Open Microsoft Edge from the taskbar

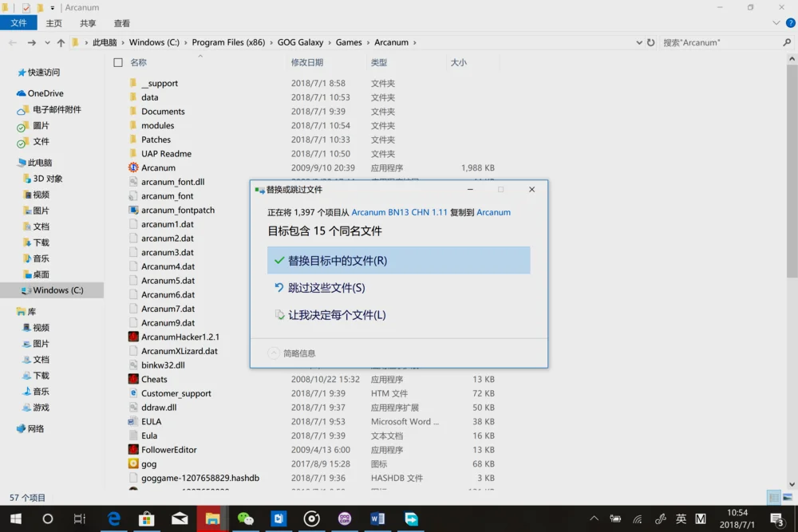(114, 518)
